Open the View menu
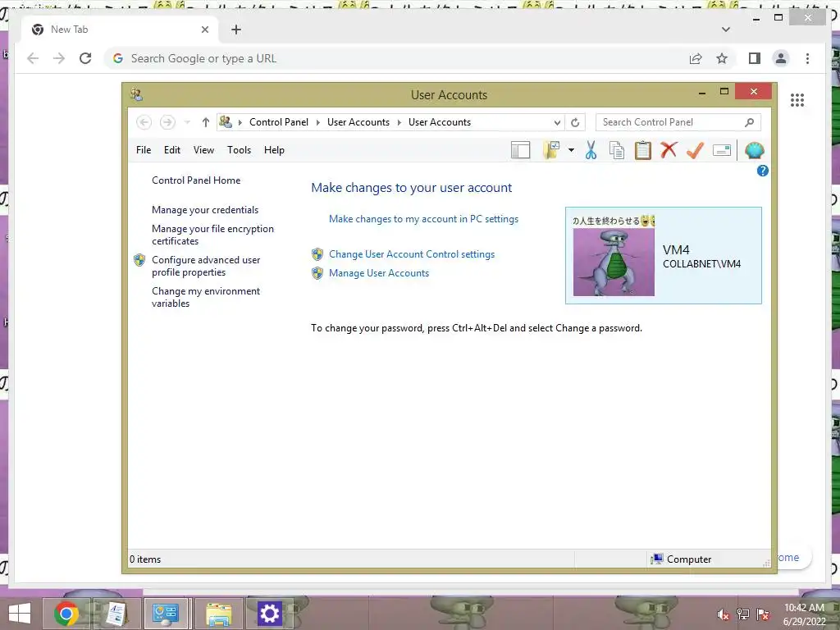The image size is (840, 630). point(203,150)
